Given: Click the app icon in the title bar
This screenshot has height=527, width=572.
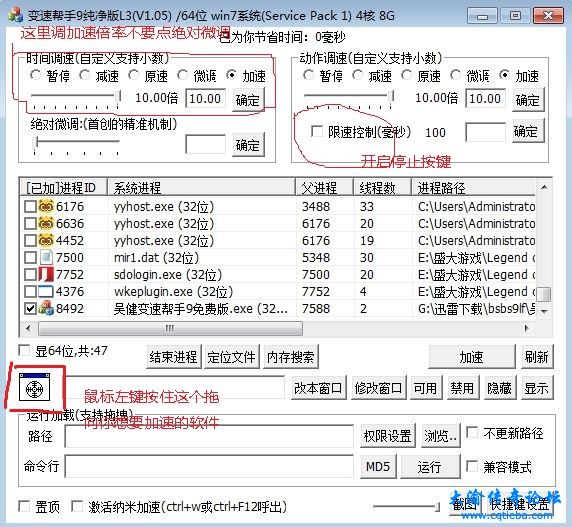Looking at the screenshot, I should tap(15, 15).
